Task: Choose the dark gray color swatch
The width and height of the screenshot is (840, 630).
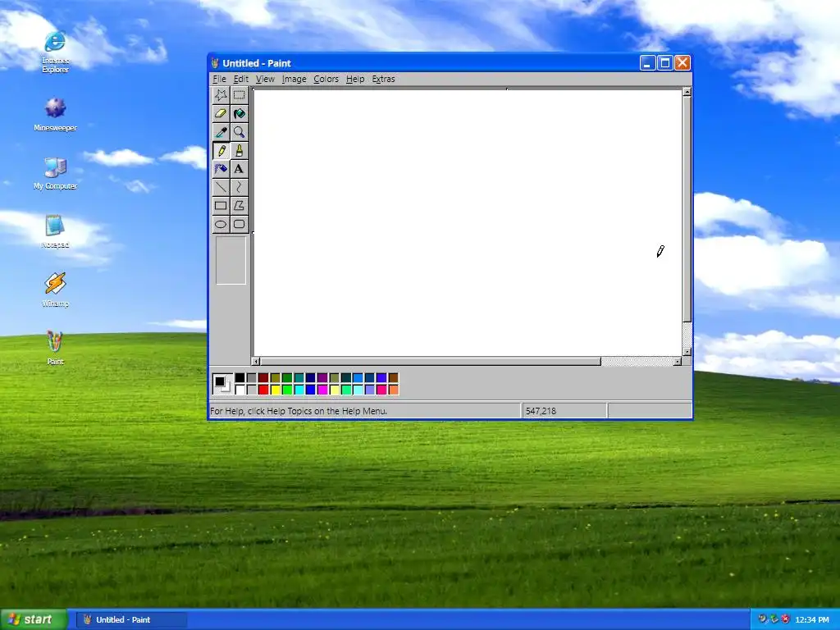Action: pos(251,377)
